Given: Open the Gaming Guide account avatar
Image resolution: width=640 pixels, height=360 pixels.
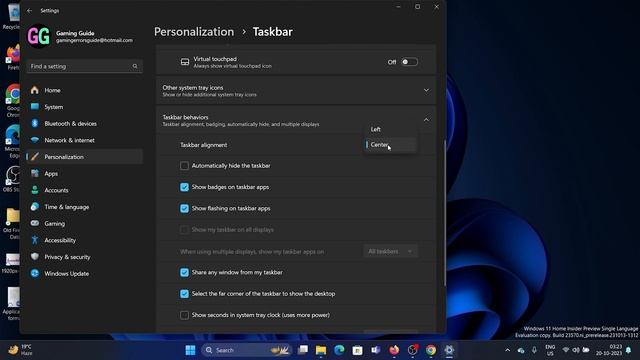Looking at the screenshot, I should click(38, 36).
